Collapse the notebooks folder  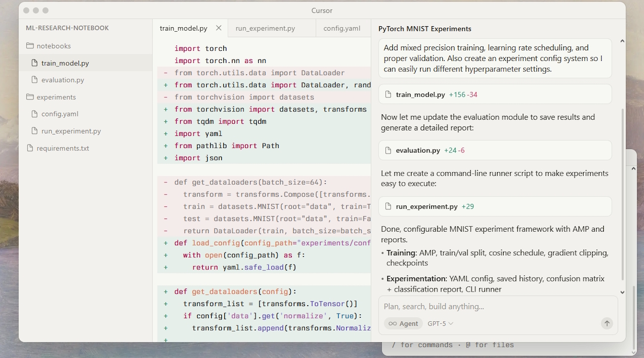click(53, 46)
